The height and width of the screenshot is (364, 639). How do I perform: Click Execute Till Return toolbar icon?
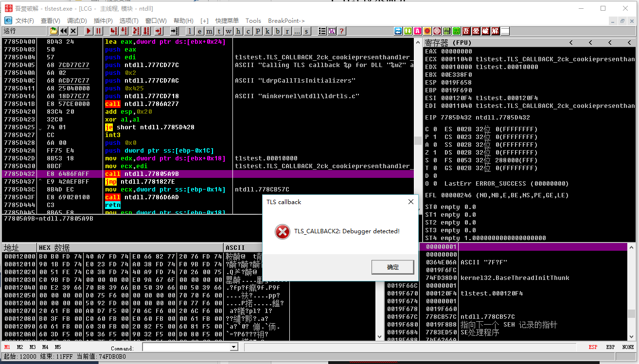(159, 31)
